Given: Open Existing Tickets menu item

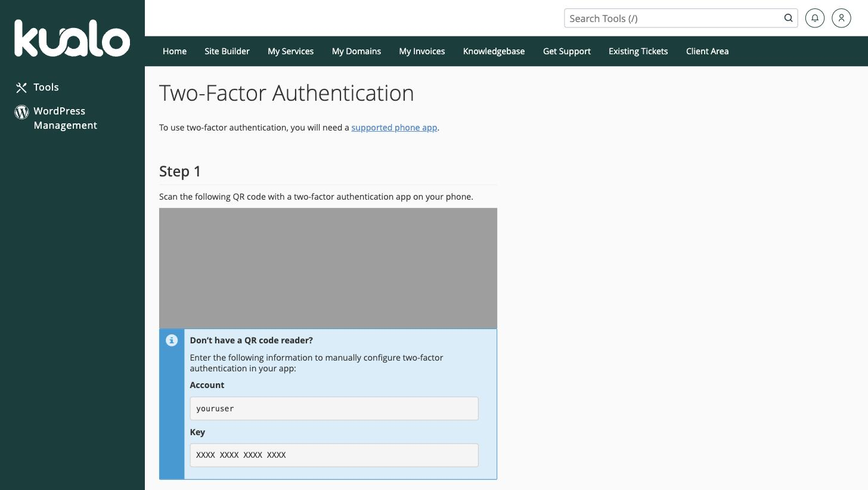Looking at the screenshot, I should [638, 51].
